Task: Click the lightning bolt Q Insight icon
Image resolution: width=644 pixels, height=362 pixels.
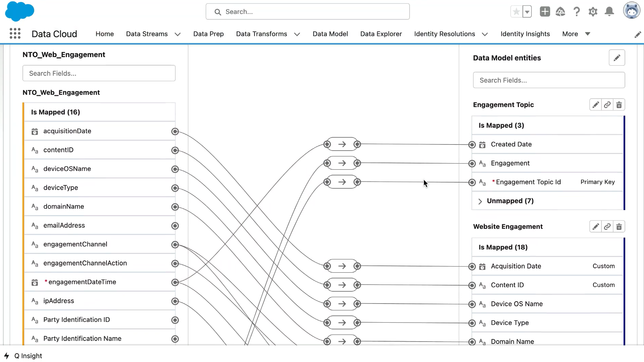Action: (6, 356)
